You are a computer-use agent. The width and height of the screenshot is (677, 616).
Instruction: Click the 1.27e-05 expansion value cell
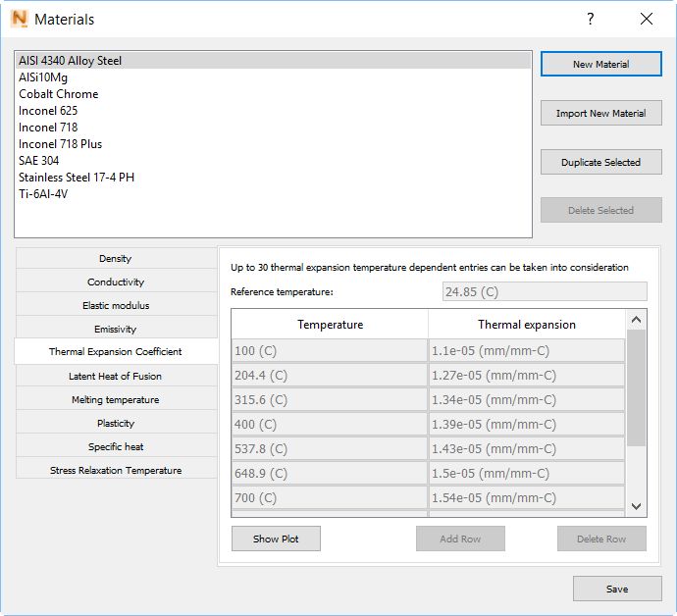527,375
